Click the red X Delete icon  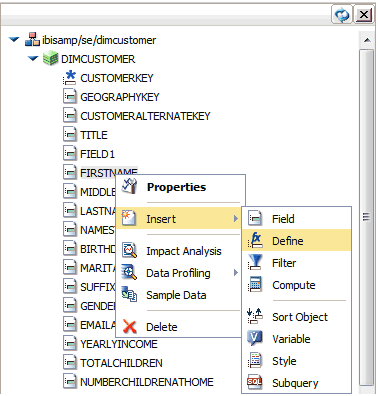129,326
